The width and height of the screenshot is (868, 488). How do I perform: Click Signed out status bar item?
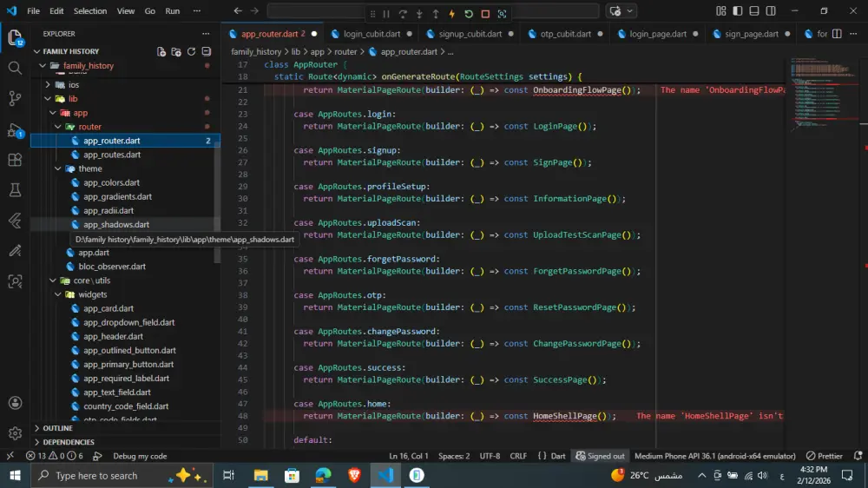(600, 456)
